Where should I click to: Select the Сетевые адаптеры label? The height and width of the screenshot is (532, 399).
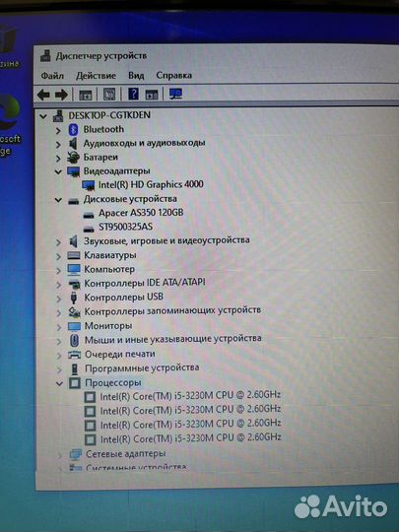coord(126,453)
